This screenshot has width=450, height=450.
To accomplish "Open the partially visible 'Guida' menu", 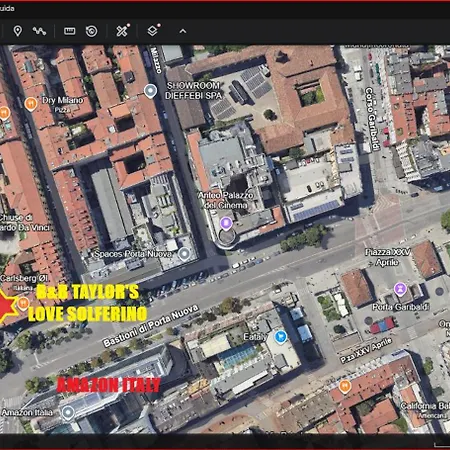I will pyautogui.click(x=7, y=8).
